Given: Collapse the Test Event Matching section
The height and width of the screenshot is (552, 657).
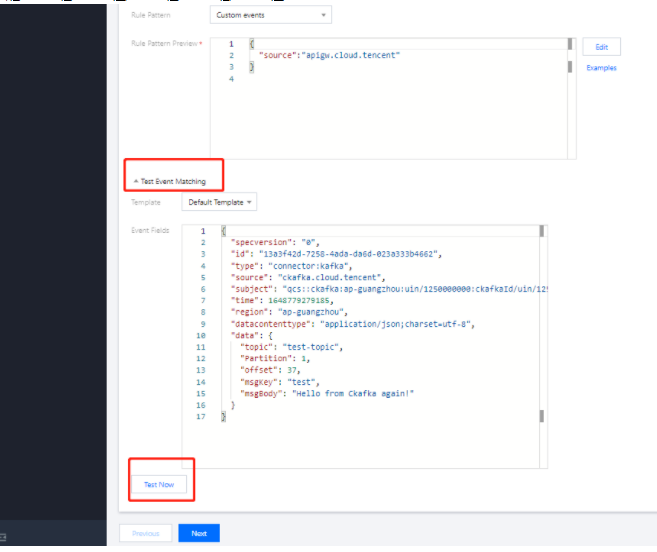Looking at the screenshot, I should [x=173, y=181].
